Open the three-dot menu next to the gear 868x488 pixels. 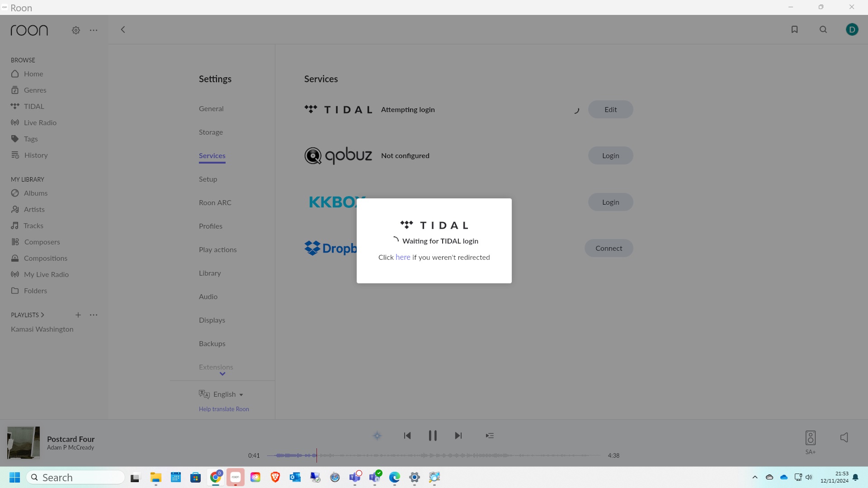94,30
